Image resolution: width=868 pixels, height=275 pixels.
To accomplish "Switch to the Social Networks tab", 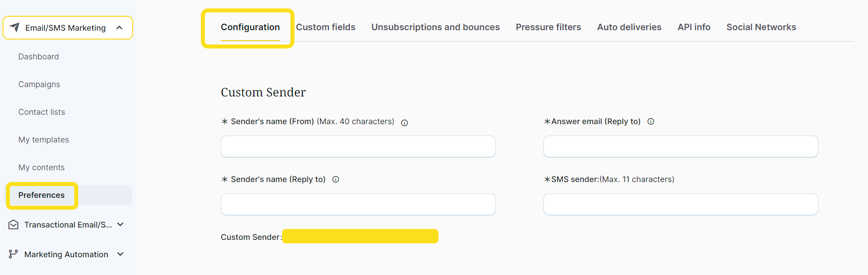I will tap(761, 27).
